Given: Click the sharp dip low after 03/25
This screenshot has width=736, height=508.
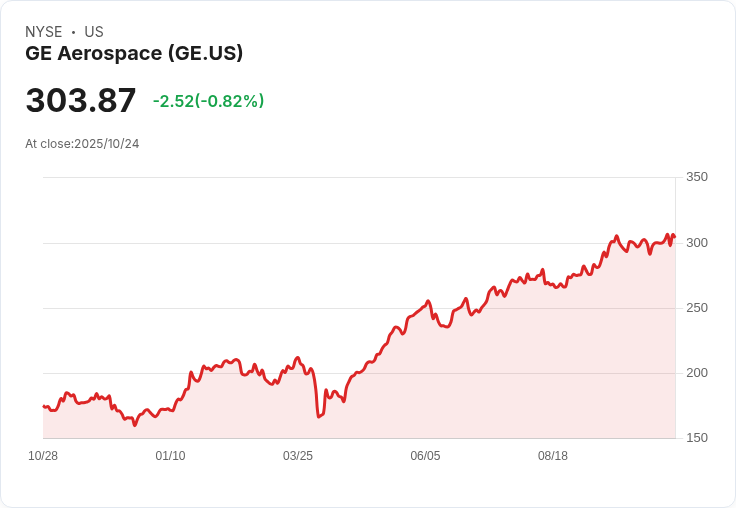Looking at the screenshot, I should coord(318,416).
